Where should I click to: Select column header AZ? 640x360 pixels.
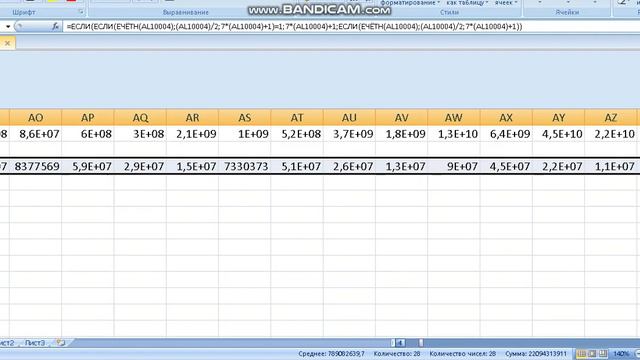610,118
